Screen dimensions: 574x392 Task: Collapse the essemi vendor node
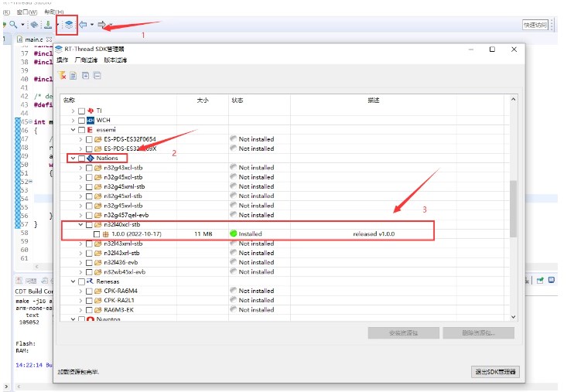tap(73, 130)
